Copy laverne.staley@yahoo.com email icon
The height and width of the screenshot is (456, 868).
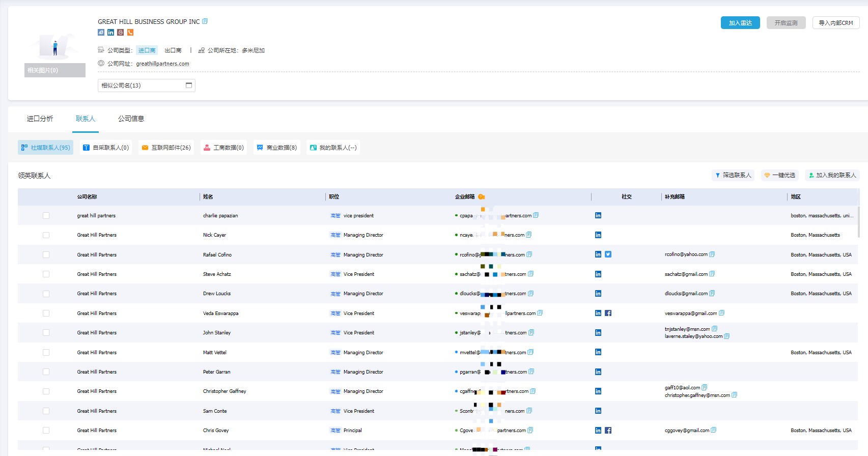click(x=726, y=336)
